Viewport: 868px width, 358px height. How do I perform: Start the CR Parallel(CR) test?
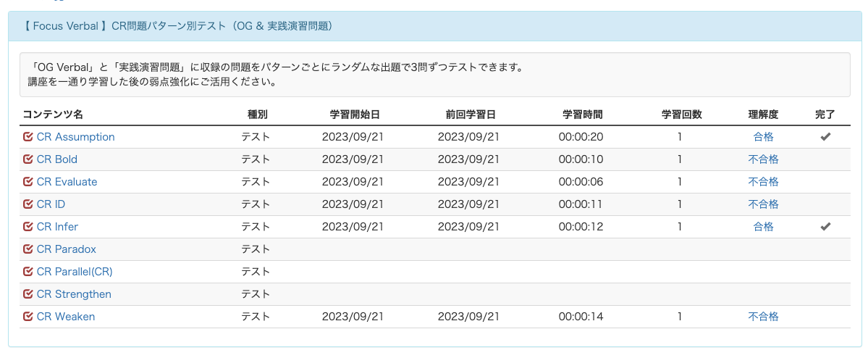point(75,272)
